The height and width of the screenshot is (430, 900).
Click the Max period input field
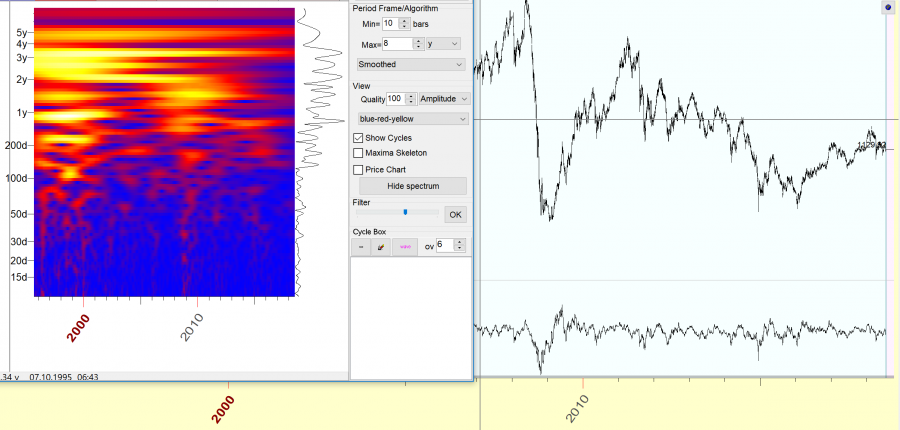coord(396,44)
